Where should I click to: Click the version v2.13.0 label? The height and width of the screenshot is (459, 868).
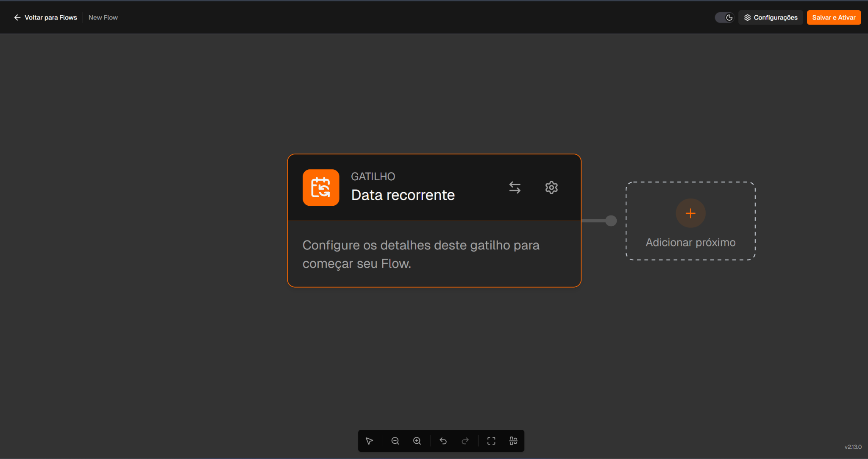point(853,447)
